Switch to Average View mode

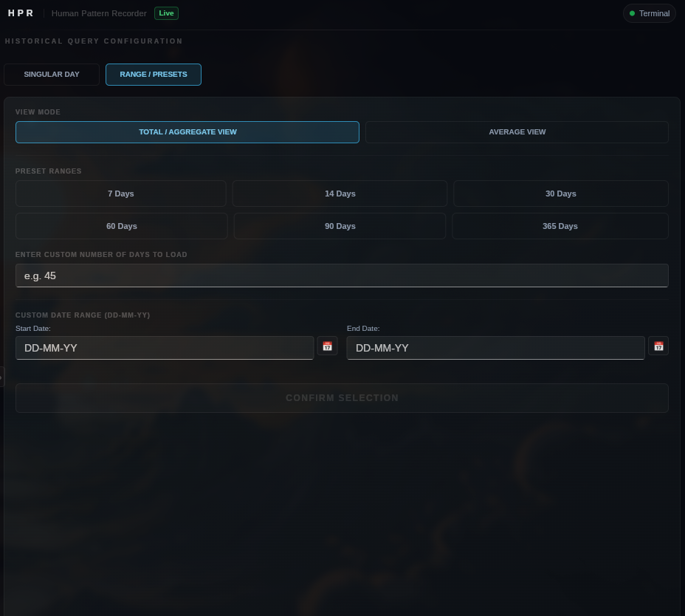(x=517, y=132)
